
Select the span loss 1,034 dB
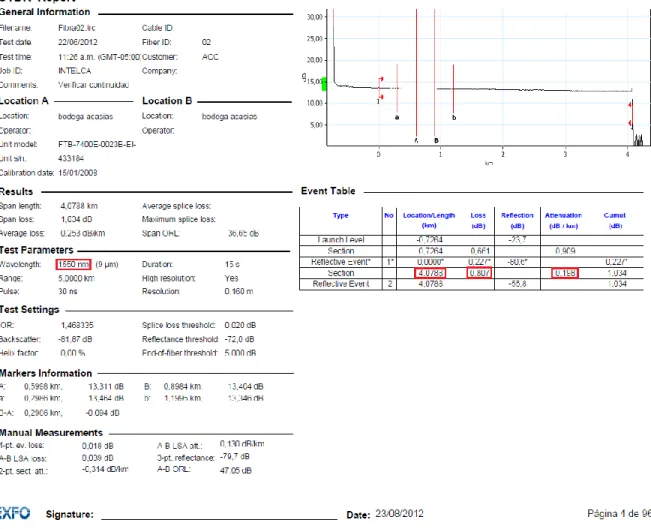tap(76, 219)
